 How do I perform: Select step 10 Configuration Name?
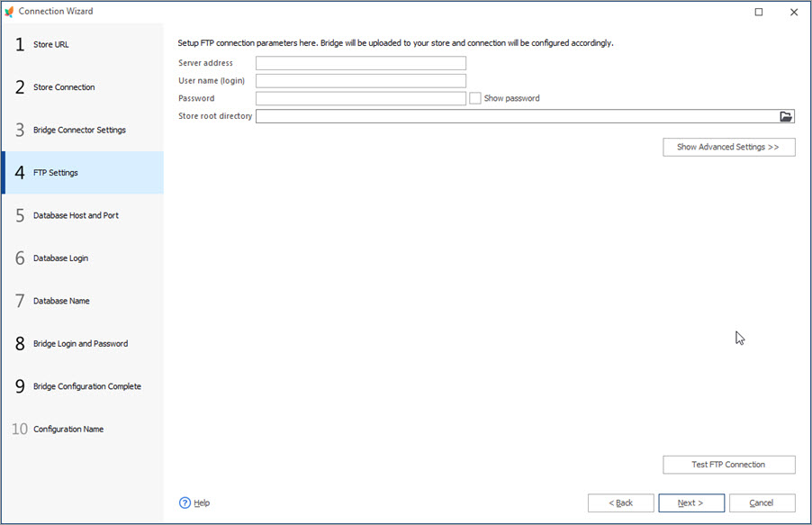click(x=83, y=430)
